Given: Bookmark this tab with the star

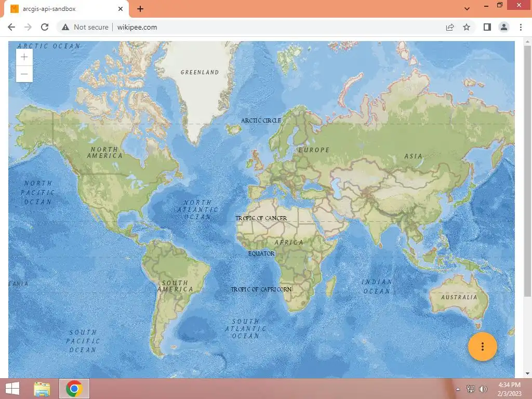Looking at the screenshot, I should (x=467, y=27).
